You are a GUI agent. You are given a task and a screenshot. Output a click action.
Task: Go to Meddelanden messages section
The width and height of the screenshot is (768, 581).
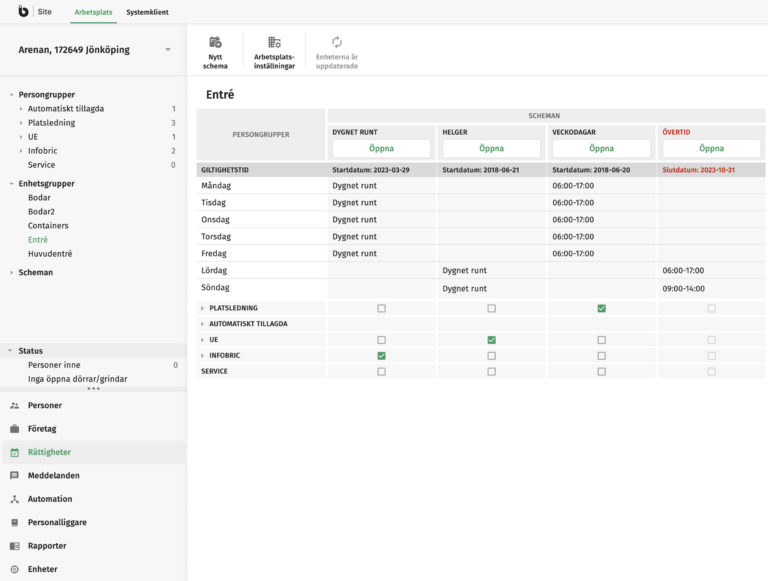54,476
